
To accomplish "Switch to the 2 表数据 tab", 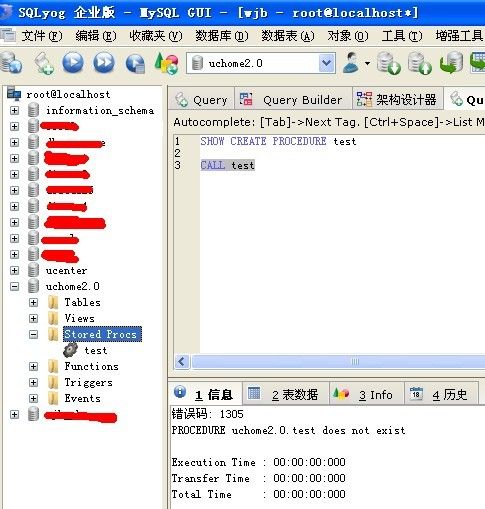I will pyautogui.click(x=286, y=394).
